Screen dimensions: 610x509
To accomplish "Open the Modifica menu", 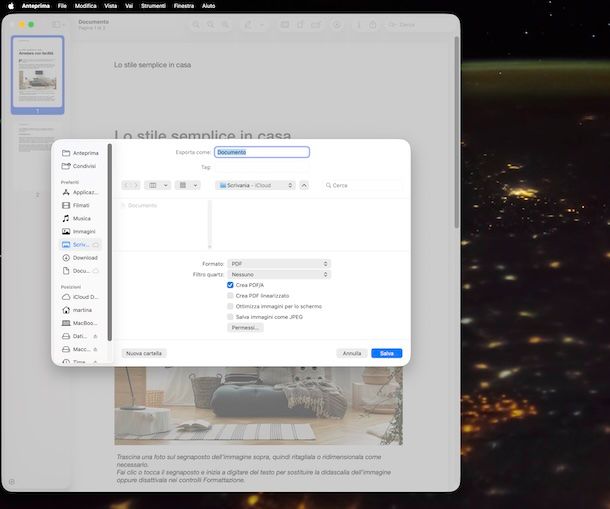I will pos(86,6).
